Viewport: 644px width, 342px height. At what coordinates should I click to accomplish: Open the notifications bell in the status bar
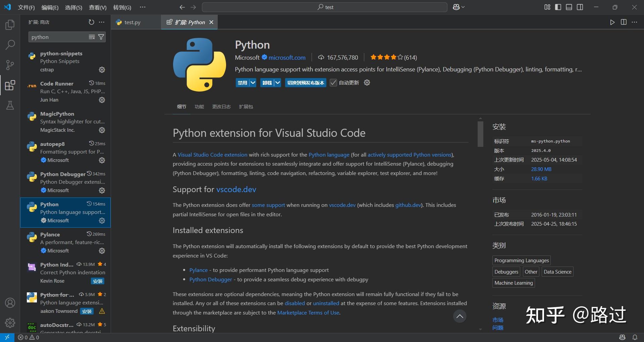point(635,337)
